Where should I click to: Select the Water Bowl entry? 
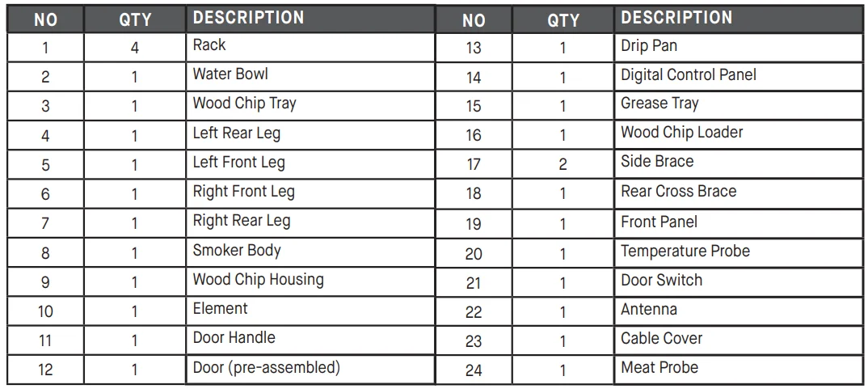pos(230,74)
